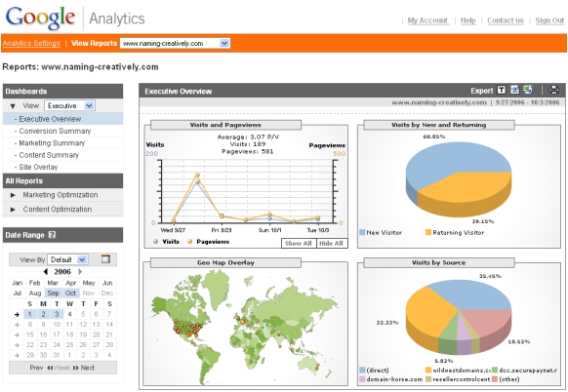Select Jan month in calendar
This screenshot has width=568, height=392.
click(18, 283)
